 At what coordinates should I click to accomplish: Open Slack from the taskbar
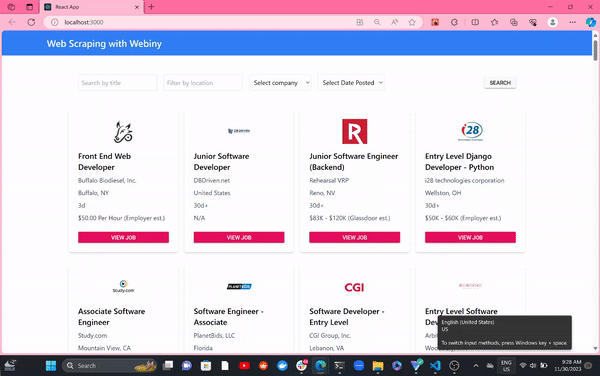301,366
